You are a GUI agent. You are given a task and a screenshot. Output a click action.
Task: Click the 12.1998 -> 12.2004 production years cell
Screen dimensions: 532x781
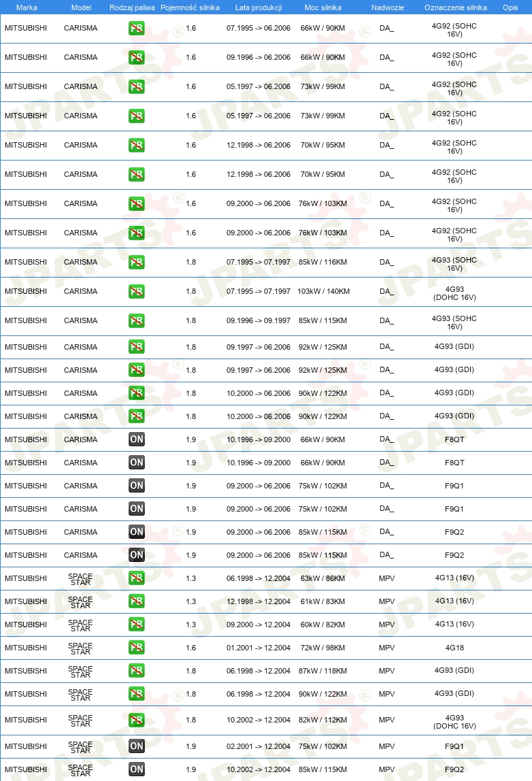pos(259,601)
